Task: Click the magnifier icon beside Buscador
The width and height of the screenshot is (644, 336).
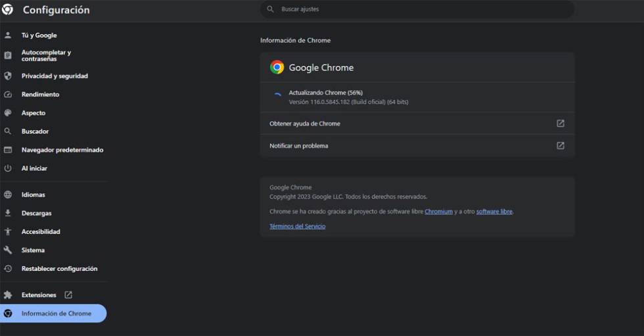Action: (x=8, y=131)
